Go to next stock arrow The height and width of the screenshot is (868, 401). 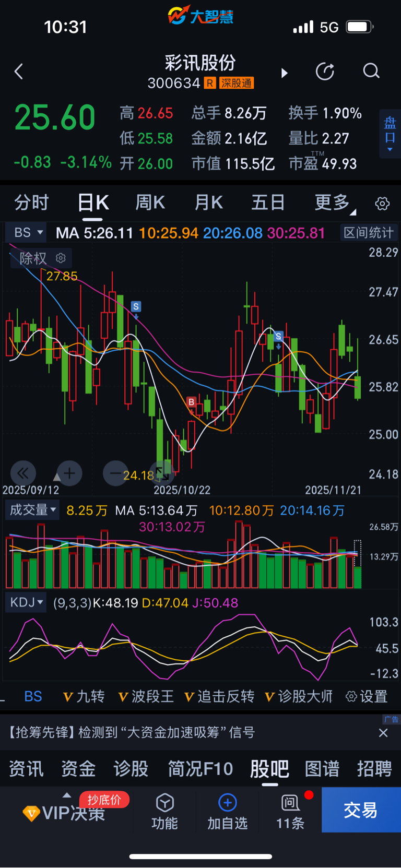coord(285,73)
